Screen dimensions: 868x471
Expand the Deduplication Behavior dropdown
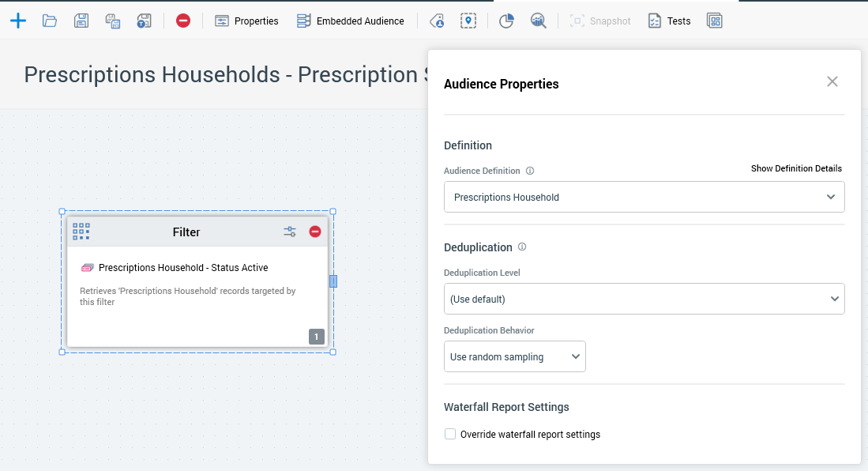tap(514, 356)
